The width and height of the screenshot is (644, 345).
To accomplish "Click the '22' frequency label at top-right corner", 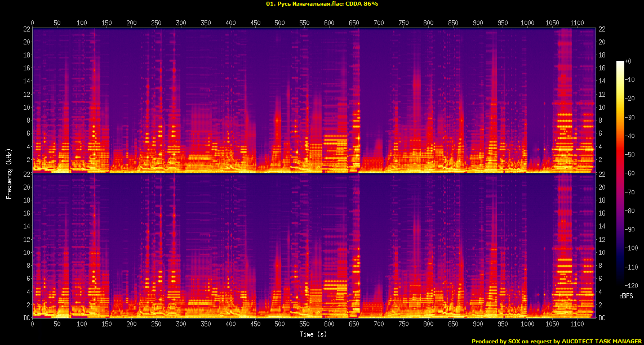I will 602,29.
